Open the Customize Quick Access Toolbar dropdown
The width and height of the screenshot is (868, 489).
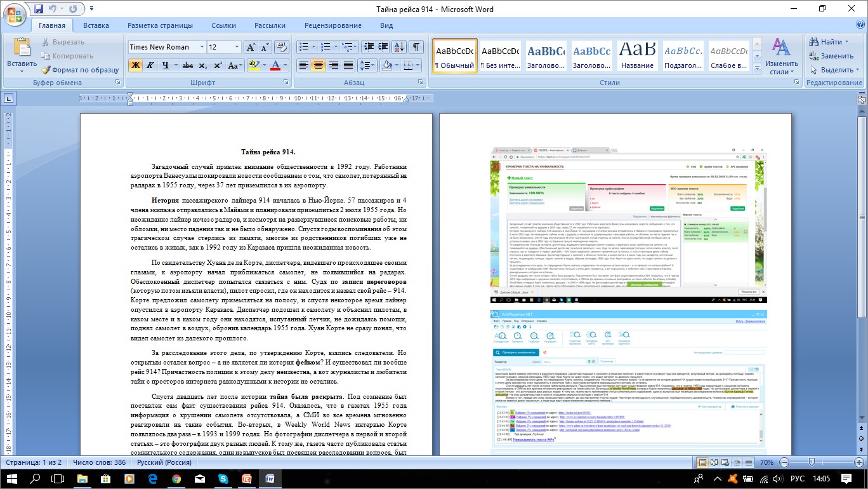90,9
